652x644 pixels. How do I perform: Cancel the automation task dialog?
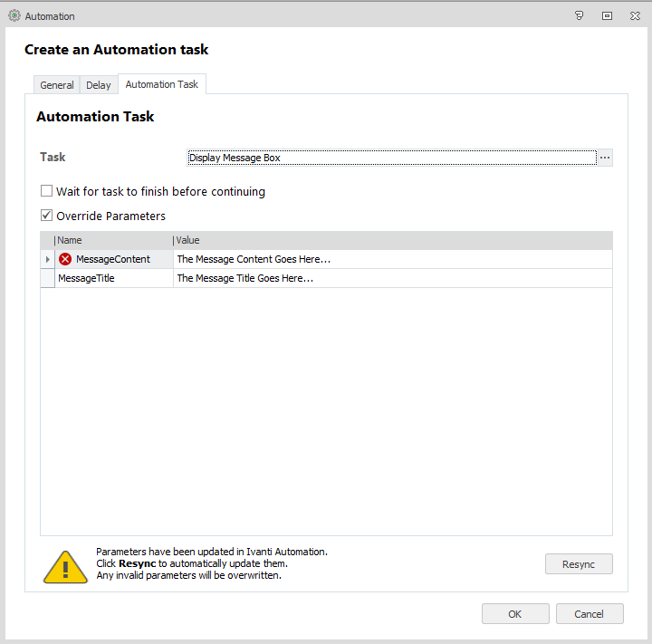(590, 614)
